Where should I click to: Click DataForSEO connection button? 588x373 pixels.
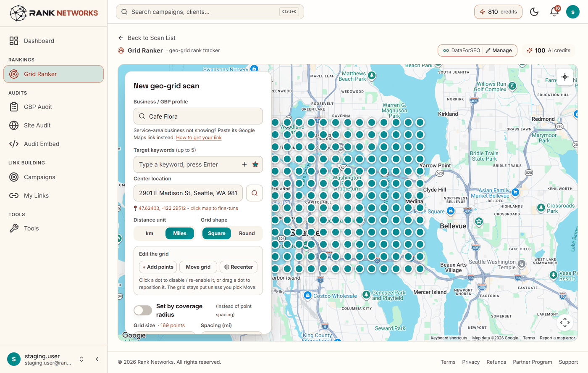(x=461, y=50)
